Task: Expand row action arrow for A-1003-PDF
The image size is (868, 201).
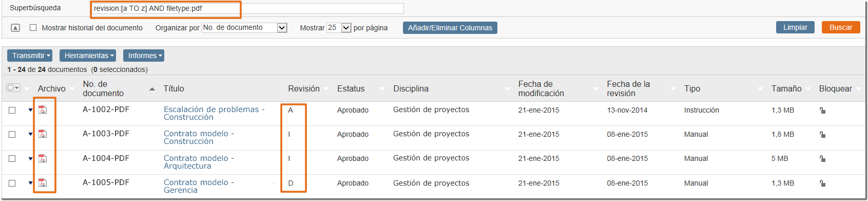Action: [x=30, y=134]
